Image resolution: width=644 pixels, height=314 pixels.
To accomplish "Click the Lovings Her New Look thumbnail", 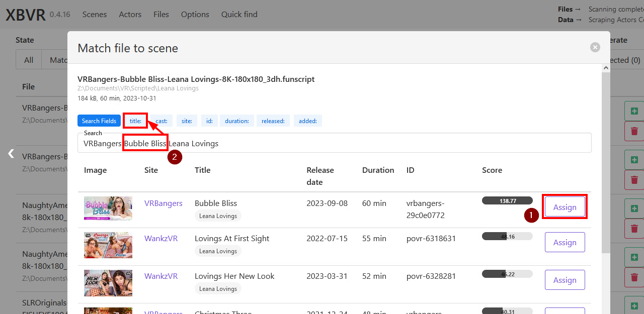I will [x=108, y=282].
